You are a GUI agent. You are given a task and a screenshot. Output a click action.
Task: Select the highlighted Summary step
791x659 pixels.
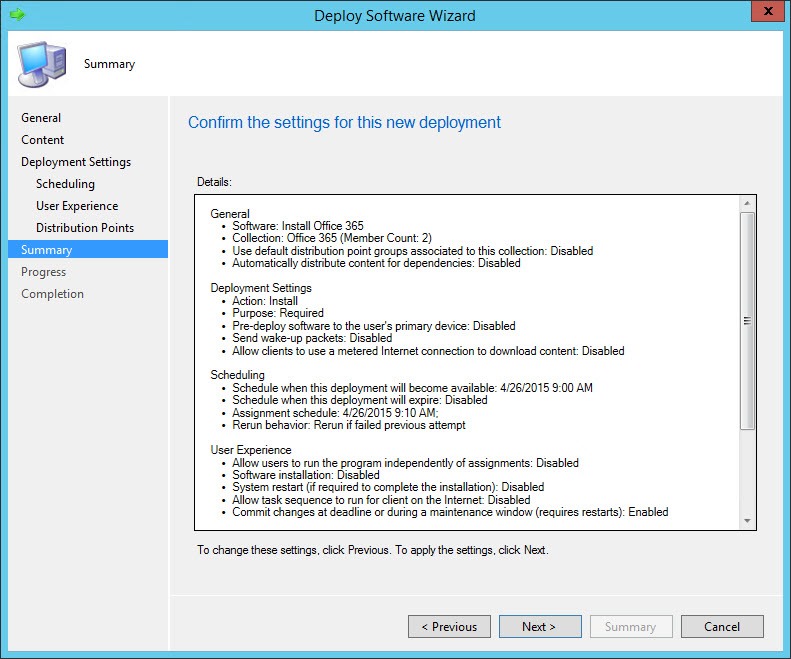[47, 250]
